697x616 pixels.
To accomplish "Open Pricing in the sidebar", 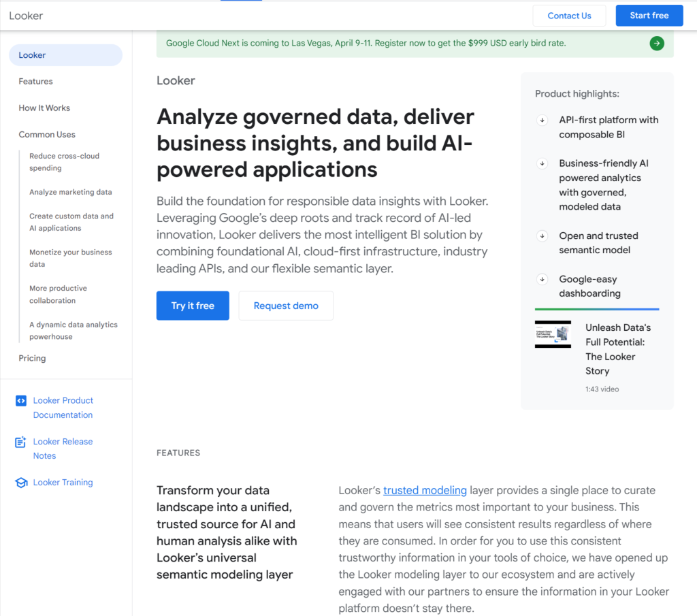I will point(32,358).
